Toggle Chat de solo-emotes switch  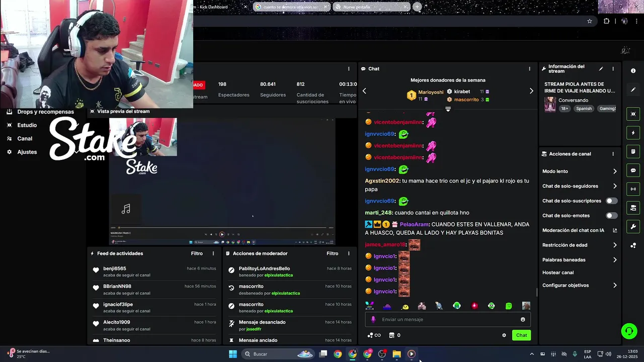pos(611,216)
